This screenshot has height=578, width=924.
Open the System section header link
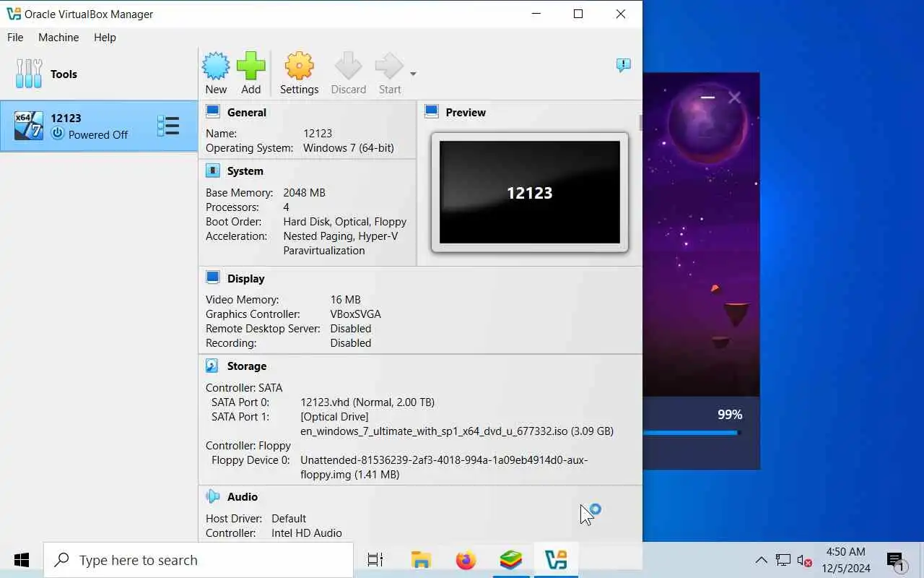click(x=245, y=171)
